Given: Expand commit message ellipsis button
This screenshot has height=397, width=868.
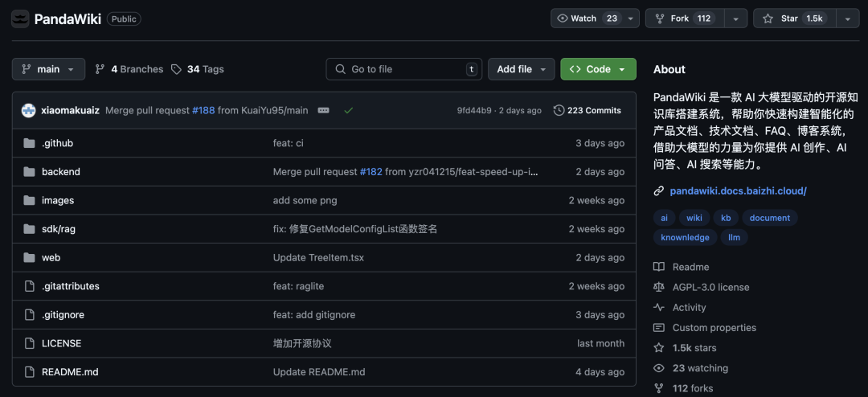Looking at the screenshot, I should coord(324,110).
